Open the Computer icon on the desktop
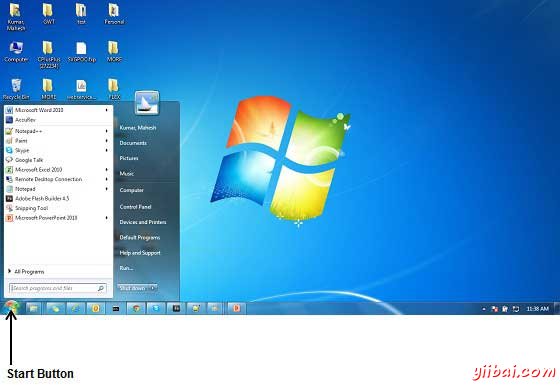This screenshot has height=385, width=560. 16,52
